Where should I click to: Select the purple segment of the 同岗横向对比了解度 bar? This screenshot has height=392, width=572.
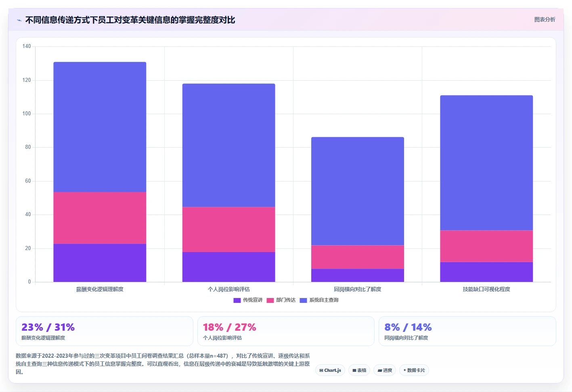357,275
